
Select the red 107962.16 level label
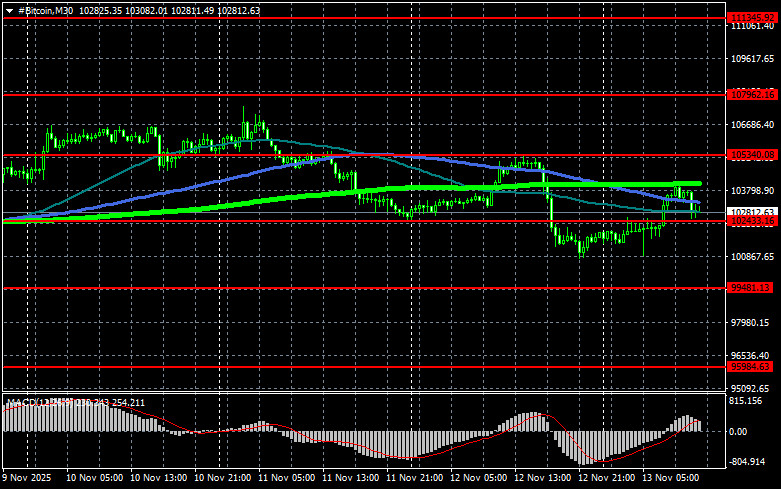pyautogui.click(x=752, y=94)
